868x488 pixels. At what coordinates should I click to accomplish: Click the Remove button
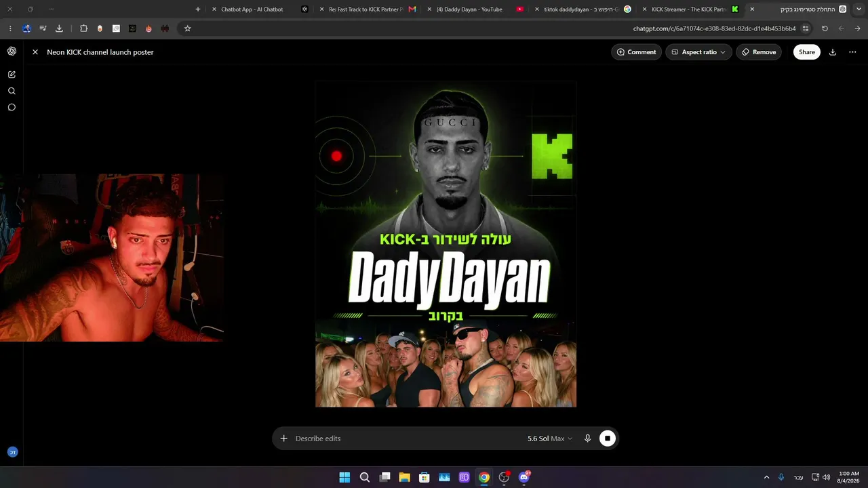759,52
